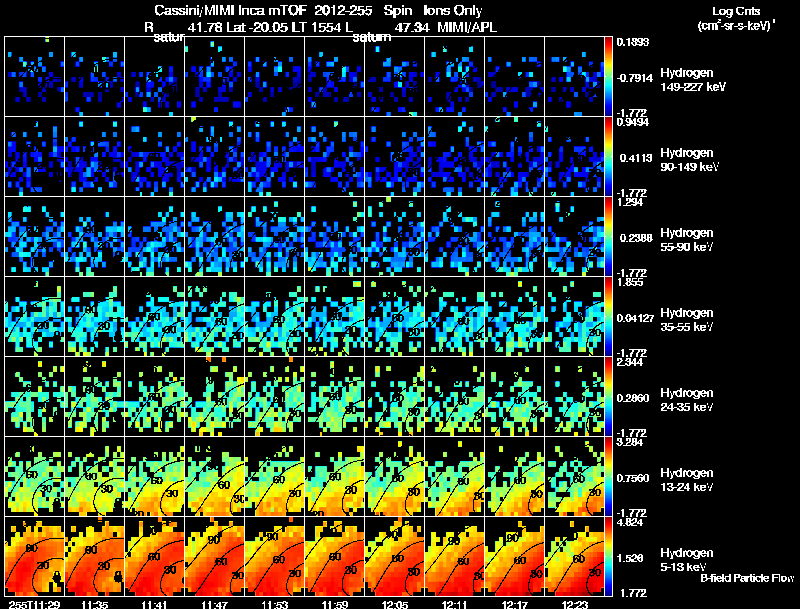The height and width of the screenshot is (609, 800).
Task: Click the Hydrogen 24-35 keV color bar
Action: coord(608,397)
